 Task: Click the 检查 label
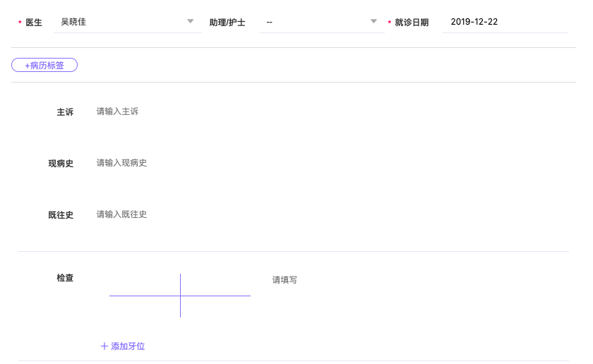(x=65, y=278)
